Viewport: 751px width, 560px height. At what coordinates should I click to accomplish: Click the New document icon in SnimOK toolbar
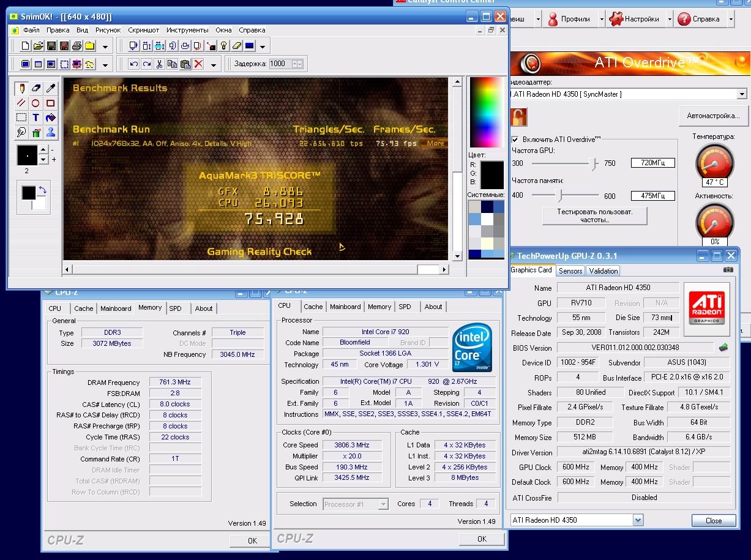click(x=25, y=46)
